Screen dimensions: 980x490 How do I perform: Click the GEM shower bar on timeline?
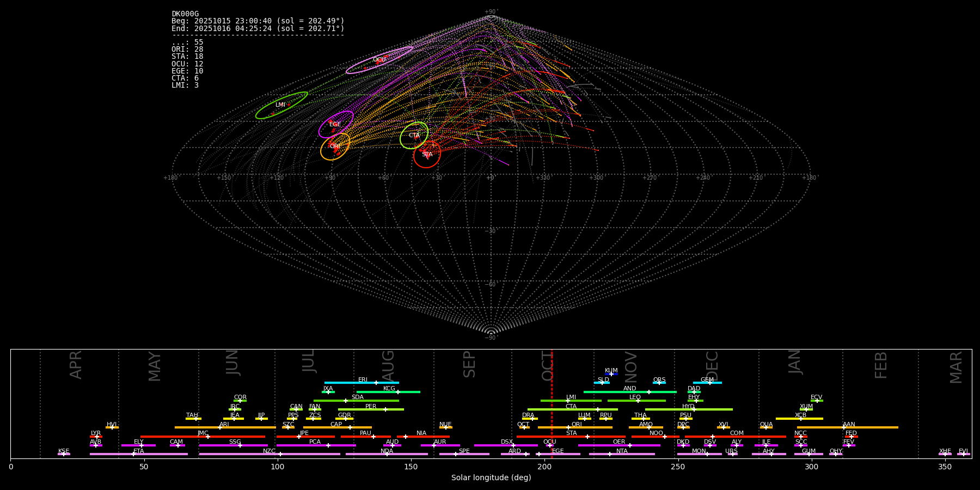pos(707,383)
